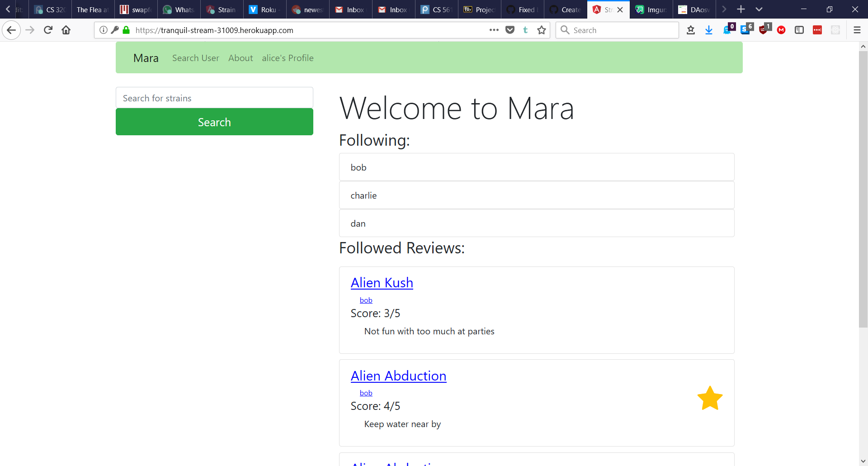The width and height of the screenshot is (868, 466).
Task: Toggle the browser sidebar
Action: tap(799, 30)
